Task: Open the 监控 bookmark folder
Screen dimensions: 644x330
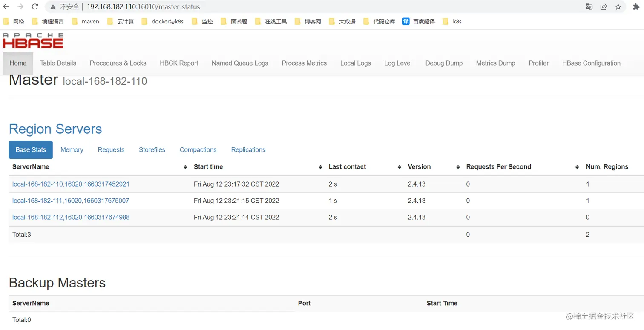Action: tap(202, 21)
